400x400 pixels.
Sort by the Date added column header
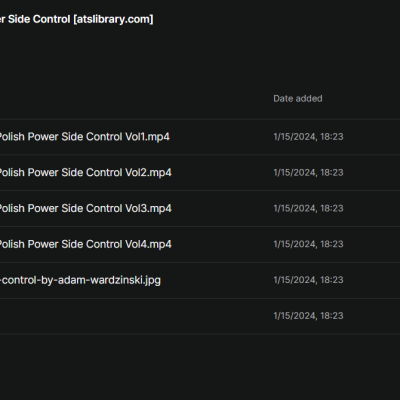pos(298,99)
